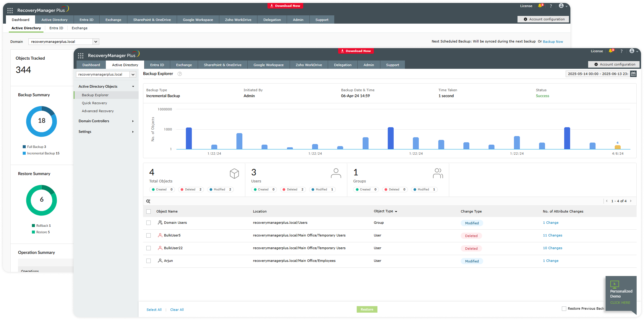The width and height of the screenshot is (644, 320).
Task: Enable the Restore Previous Backup checkbox
Action: coord(564,308)
